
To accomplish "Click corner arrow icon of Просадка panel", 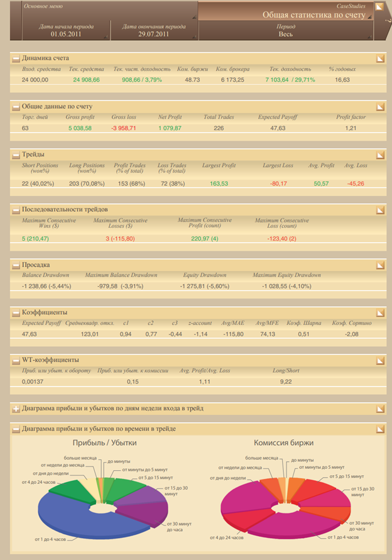I will (380, 265).
